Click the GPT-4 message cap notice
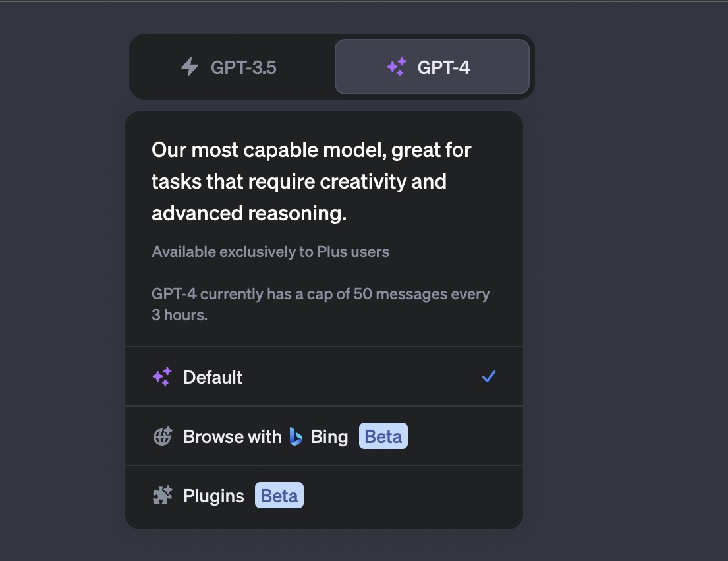The height and width of the screenshot is (561, 728). point(320,304)
